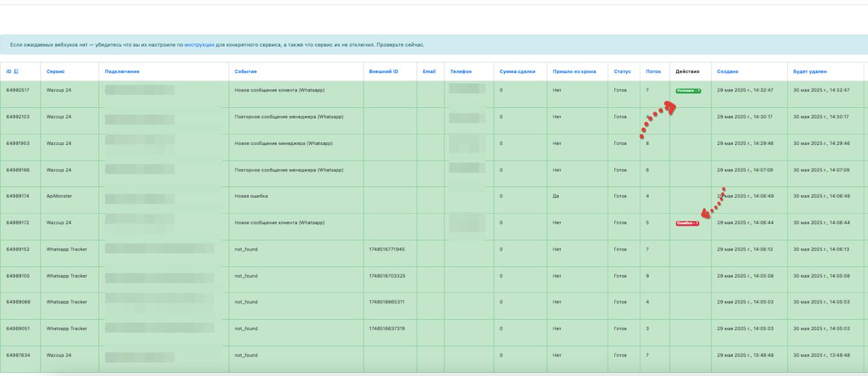868x376 pixels.
Task: Click deletion date "30 мая 2025 г., 14:32:47"
Action: click(821, 90)
